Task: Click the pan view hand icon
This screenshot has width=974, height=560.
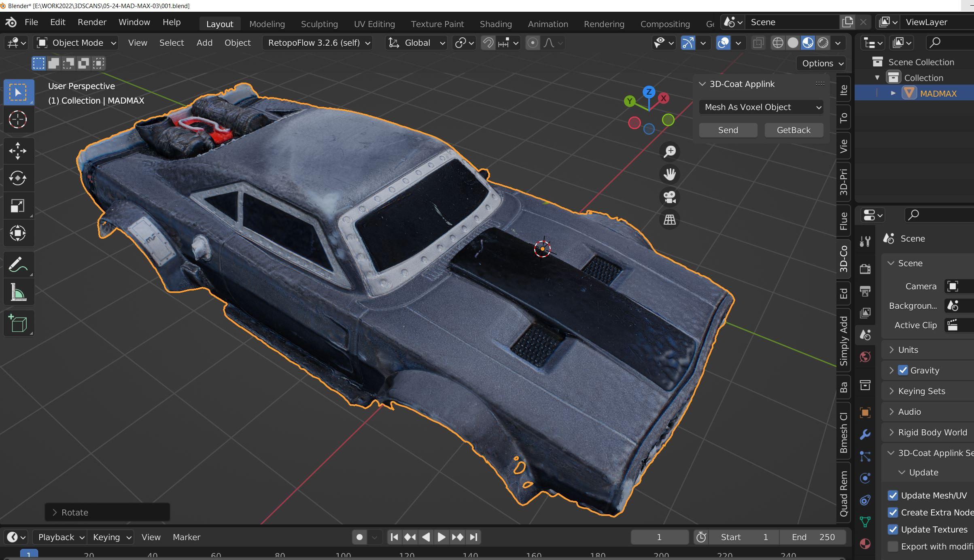Action: pyautogui.click(x=670, y=174)
